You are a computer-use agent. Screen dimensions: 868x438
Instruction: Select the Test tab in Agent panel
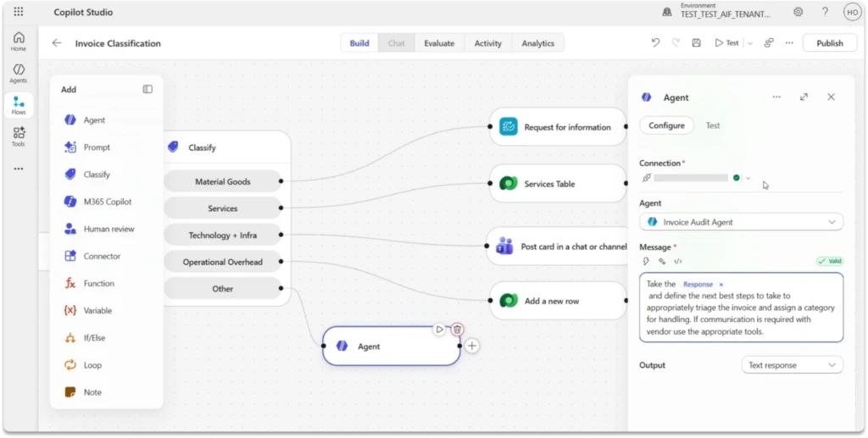(713, 125)
